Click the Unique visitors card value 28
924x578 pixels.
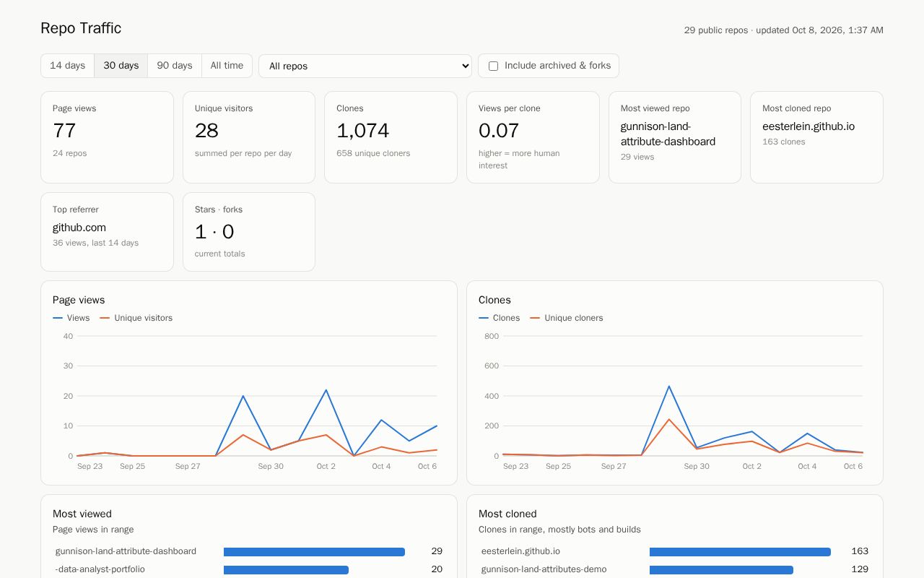[x=206, y=131]
